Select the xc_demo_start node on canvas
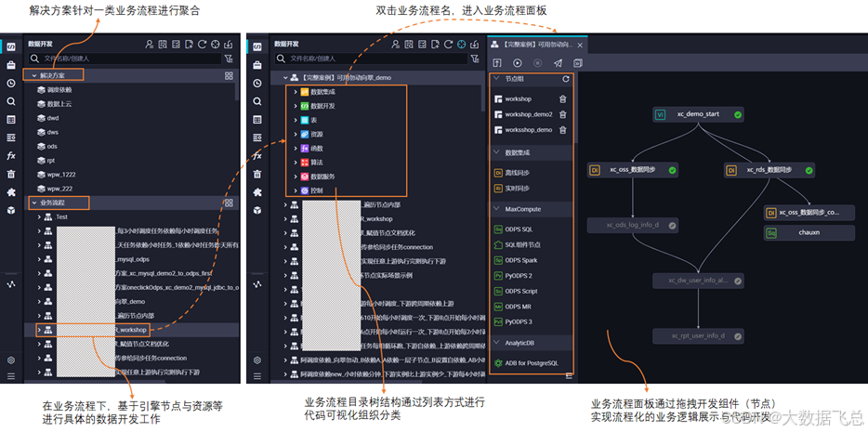Viewport: 868px width, 432px height. (x=698, y=114)
